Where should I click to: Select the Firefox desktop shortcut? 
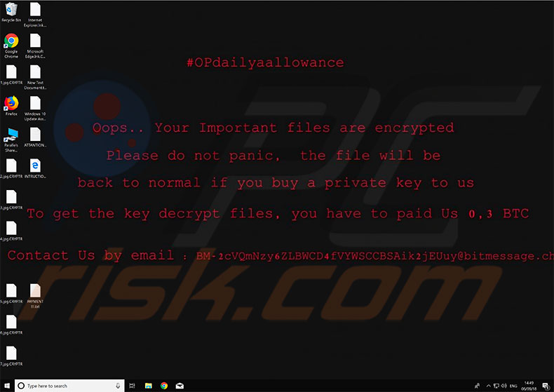[x=11, y=106]
